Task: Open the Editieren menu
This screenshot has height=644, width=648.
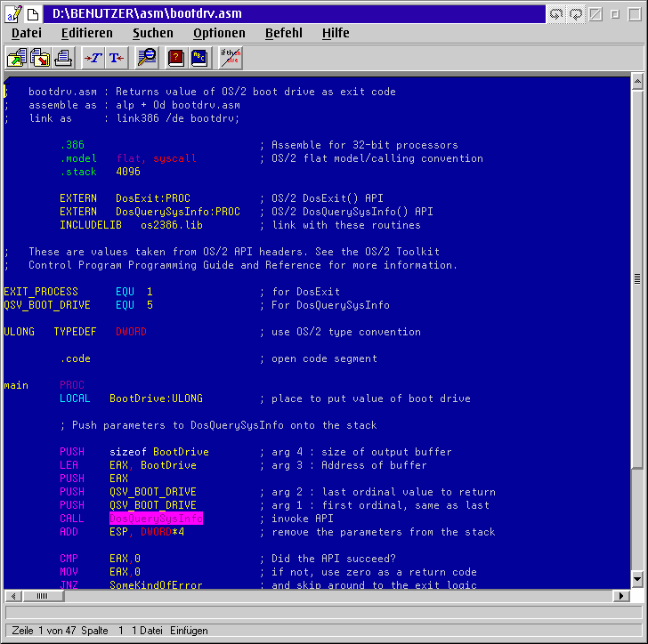Action: coord(87,33)
